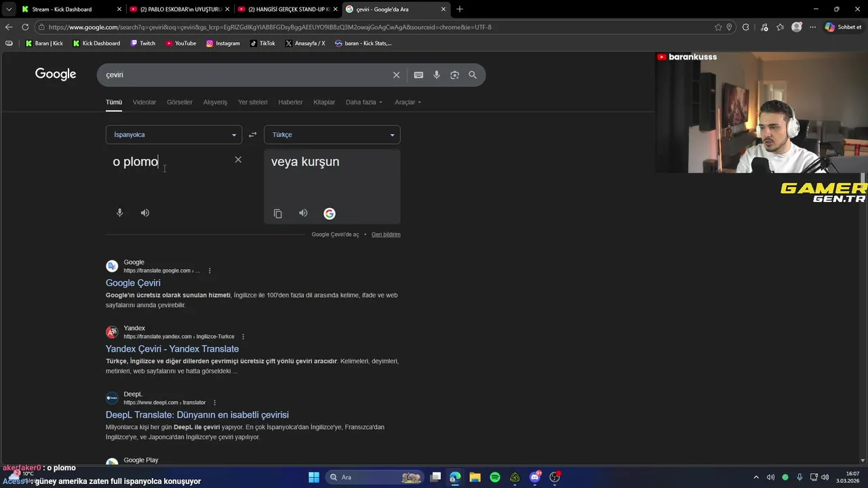
Task: Switch to Alışveriş results tab
Action: pyautogui.click(x=215, y=102)
